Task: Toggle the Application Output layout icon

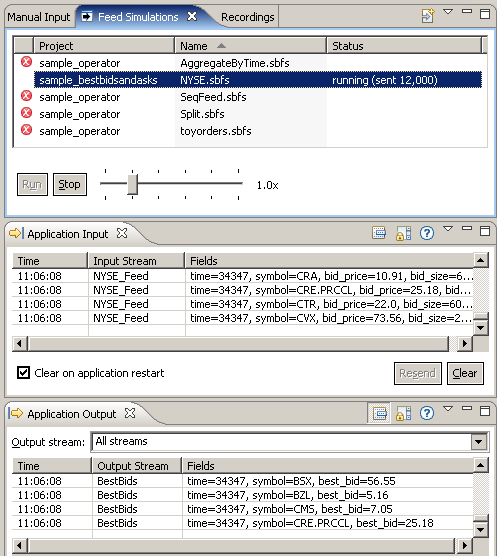Action: (x=379, y=413)
